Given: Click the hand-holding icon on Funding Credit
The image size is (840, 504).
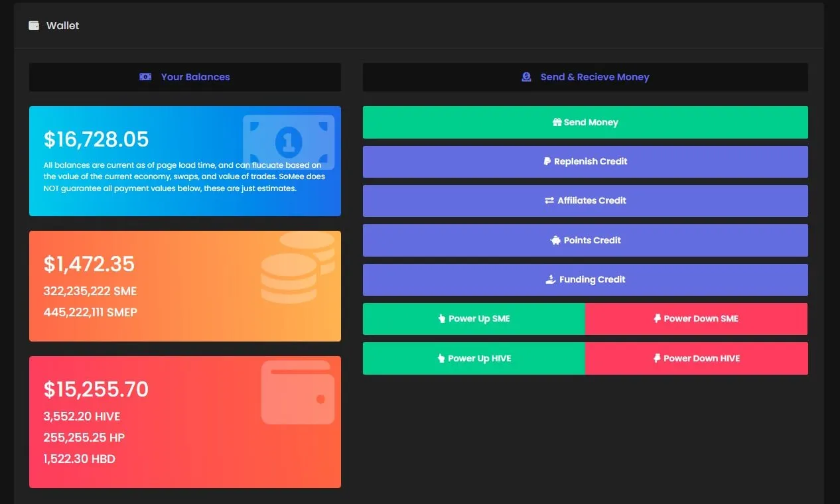Looking at the screenshot, I should pos(550,279).
